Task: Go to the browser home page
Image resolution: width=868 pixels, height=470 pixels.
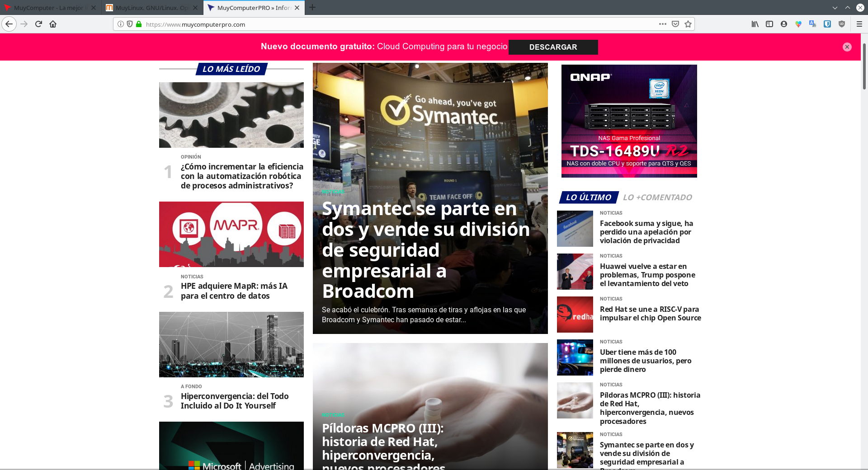Action: point(53,24)
